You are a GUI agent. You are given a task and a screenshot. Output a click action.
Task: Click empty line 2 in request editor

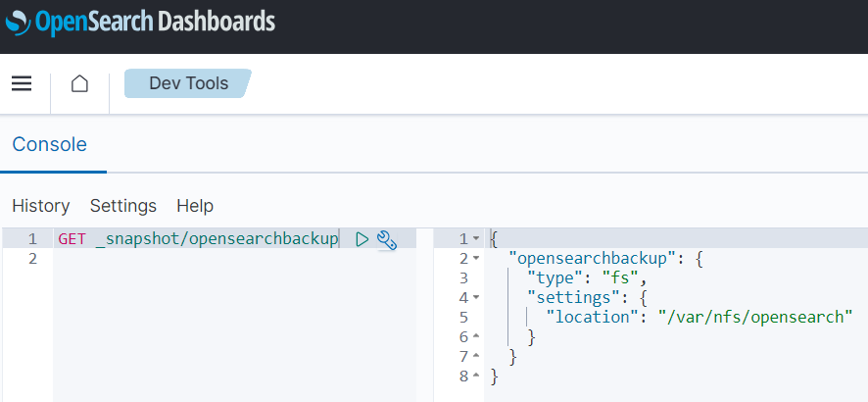point(235,259)
